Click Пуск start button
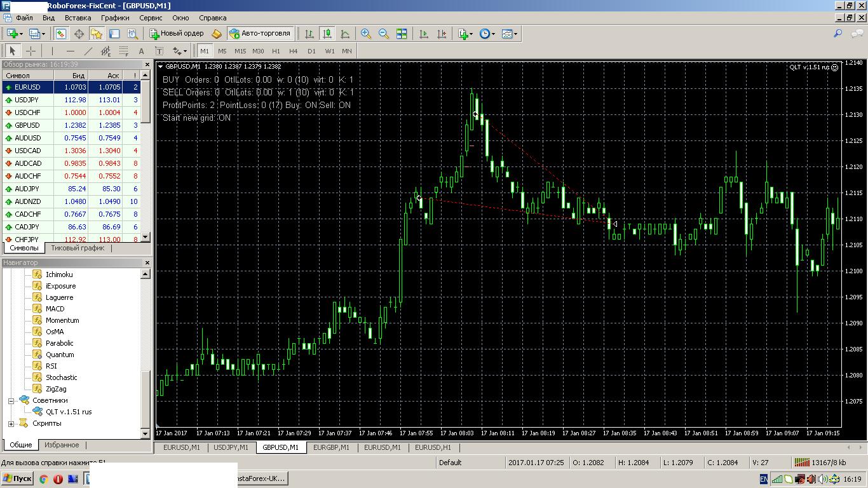Screen dimensions: 868x488 (x=17, y=478)
